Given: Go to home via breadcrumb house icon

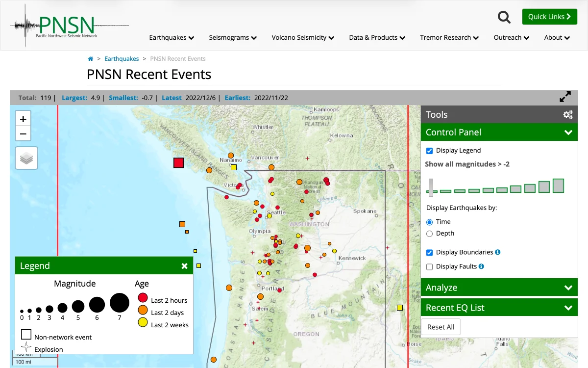Looking at the screenshot, I should pyautogui.click(x=90, y=59).
